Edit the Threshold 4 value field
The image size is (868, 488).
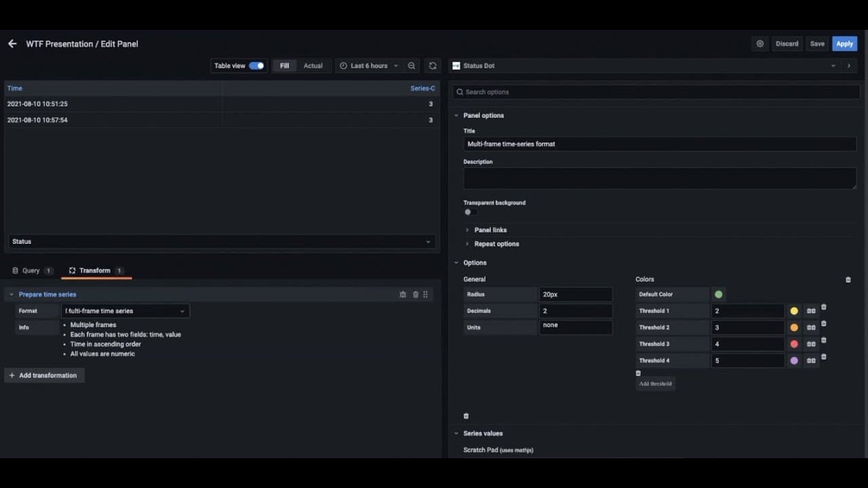pyautogui.click(x=748, y=361)
